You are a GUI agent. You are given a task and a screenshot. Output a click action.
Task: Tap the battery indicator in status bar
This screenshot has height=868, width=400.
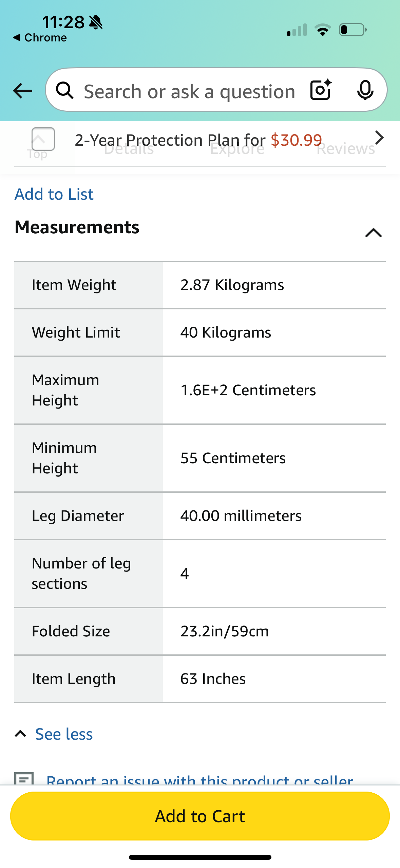coord(353,30)
